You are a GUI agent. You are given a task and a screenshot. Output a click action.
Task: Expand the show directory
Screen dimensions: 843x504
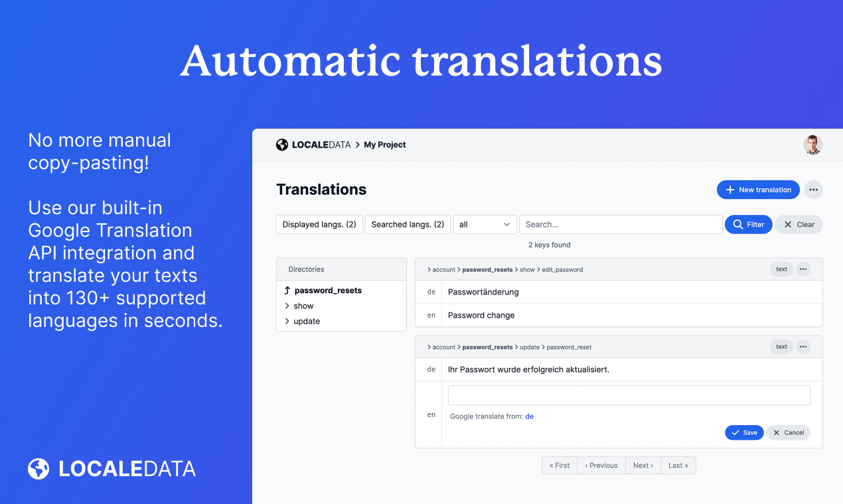point(299,306)
